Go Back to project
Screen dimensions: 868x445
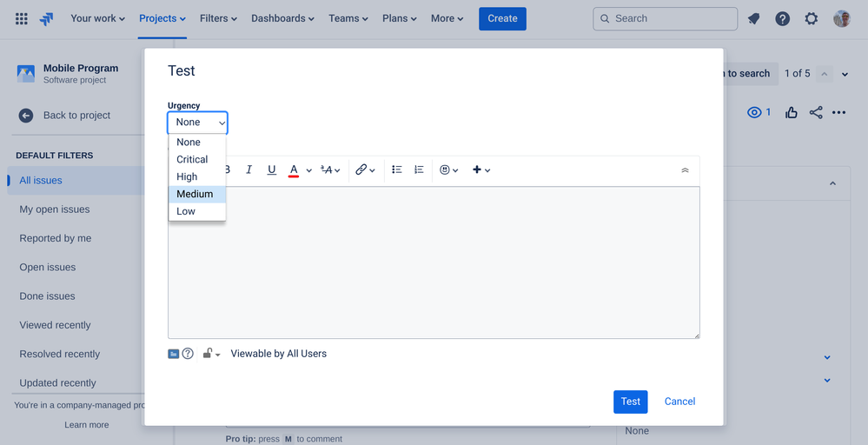point(77,115)
